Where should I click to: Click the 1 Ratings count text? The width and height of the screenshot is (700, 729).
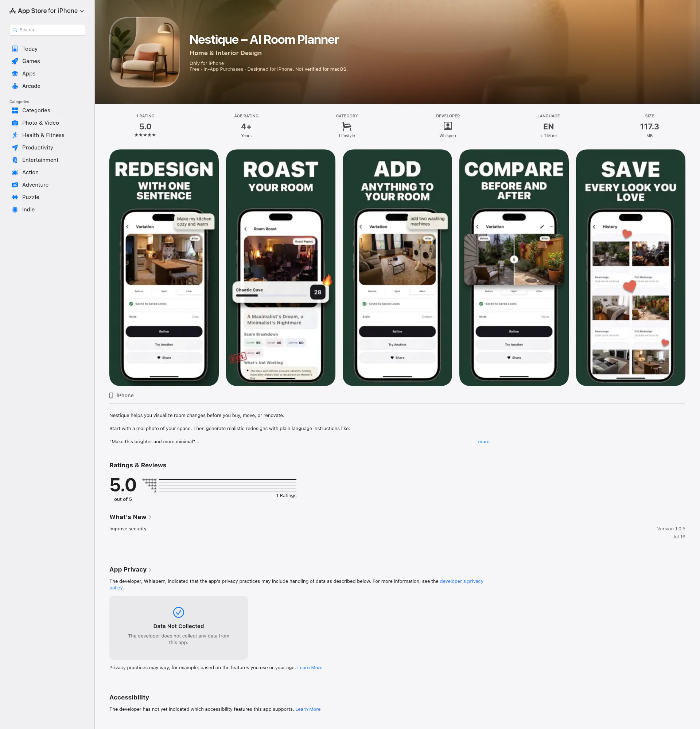(287, 495)
